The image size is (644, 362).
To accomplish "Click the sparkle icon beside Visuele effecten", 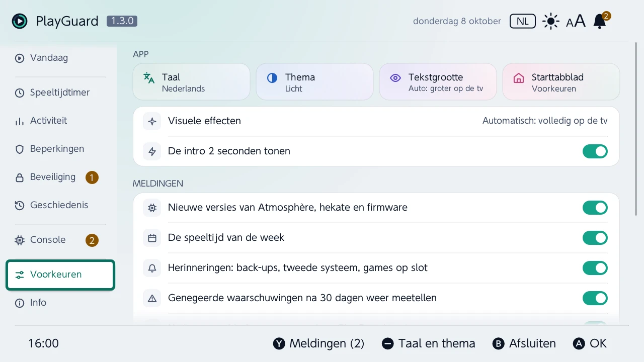I will [x=152, y=121].
